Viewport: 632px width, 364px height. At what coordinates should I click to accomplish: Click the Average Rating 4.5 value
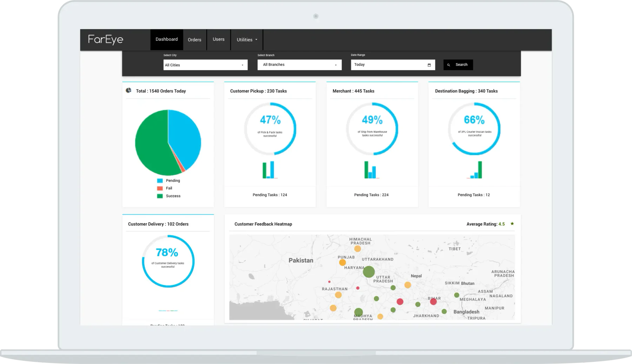[501, 224]
